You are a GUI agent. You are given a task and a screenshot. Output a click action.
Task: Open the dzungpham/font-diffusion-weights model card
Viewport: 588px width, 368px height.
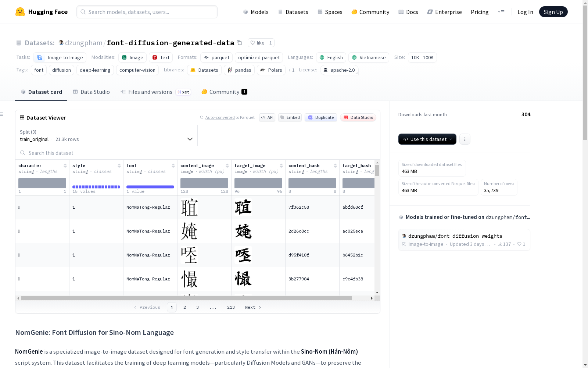(464, 240)
